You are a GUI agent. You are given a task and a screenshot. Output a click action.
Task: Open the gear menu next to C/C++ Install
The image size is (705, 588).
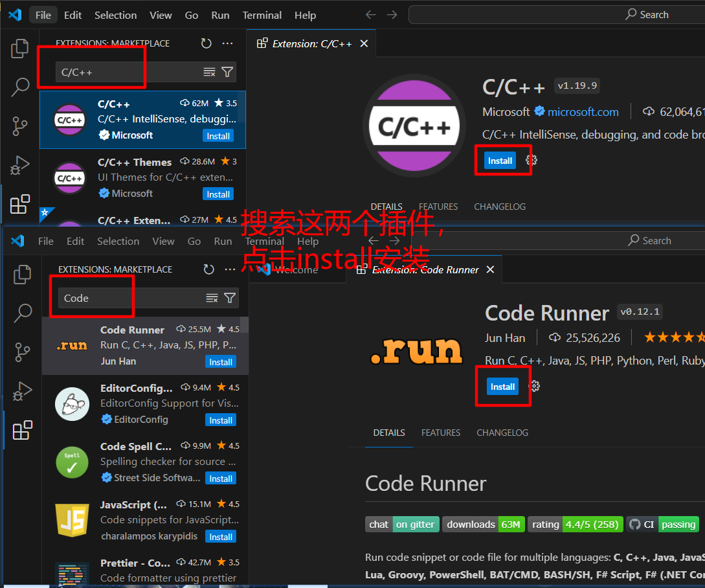click(x=532, y=161)
